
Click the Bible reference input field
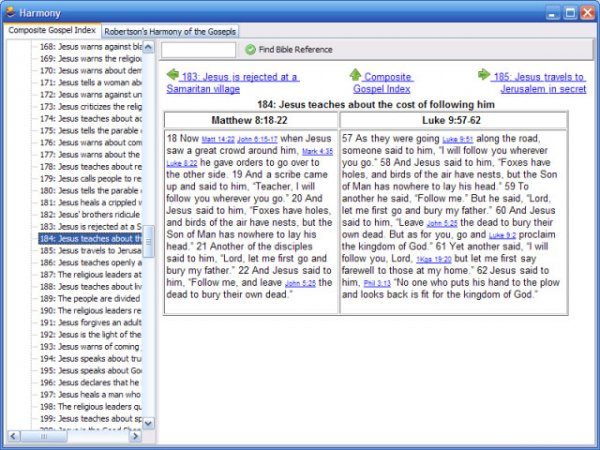tap(198, 49)
